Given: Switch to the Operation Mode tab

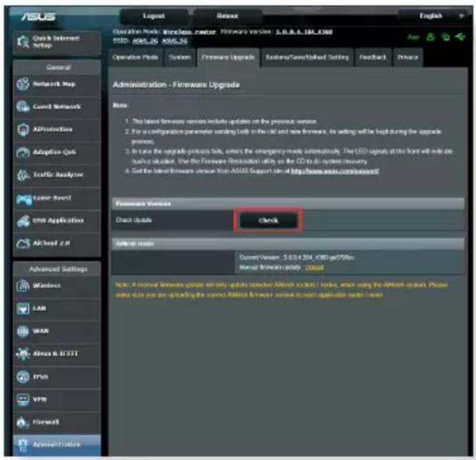Looking at the screenshot, I should pos(135,57).
